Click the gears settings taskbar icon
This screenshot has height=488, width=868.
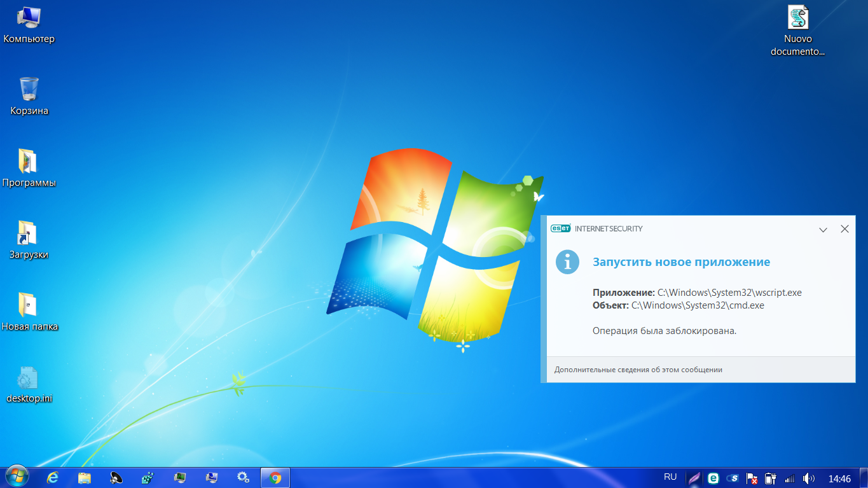[243, 478]
